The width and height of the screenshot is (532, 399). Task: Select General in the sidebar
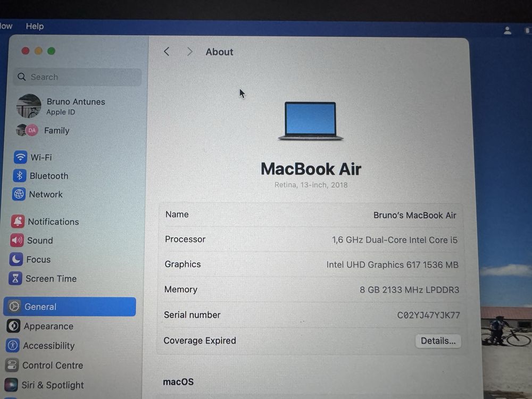(70, 306)
